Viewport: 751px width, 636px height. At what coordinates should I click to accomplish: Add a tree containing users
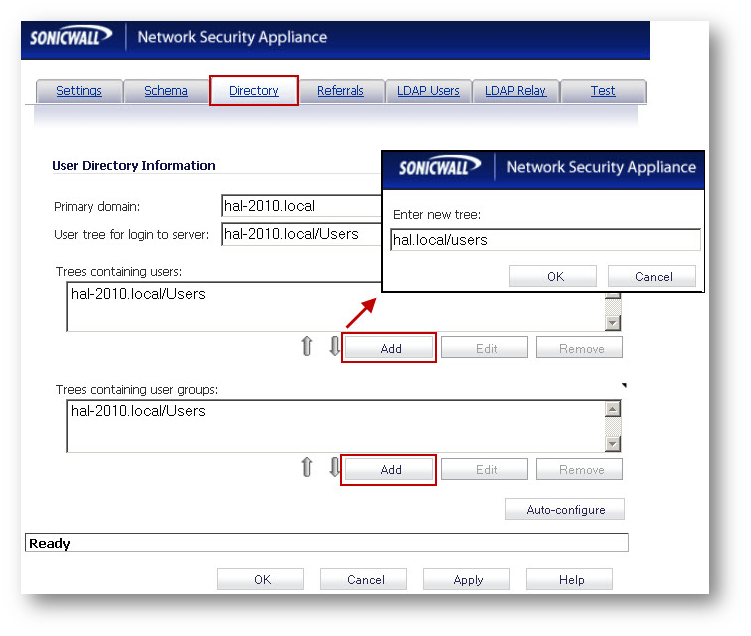tap(388, 348)
